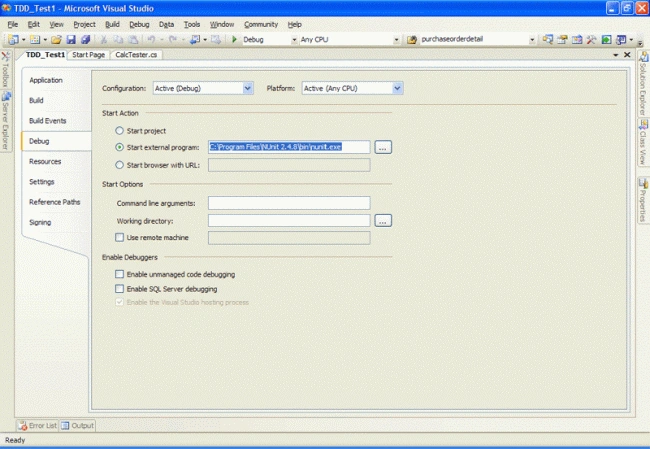This screenshot has width=650, height=449.
Task: Select the Start project radio button
Action: pyautogui.click(x=119, y=131)
